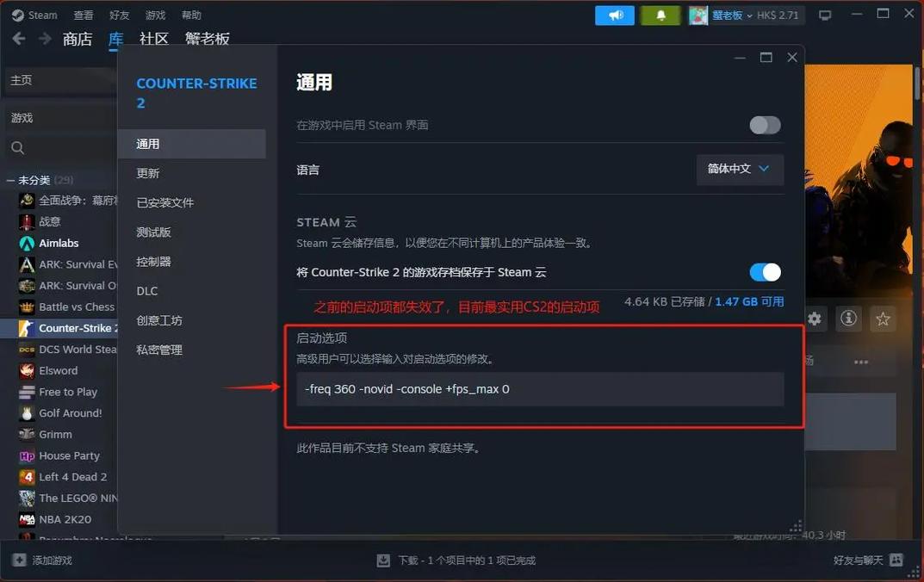The image size is (924, 582).
Task: Open downloads status 下载 link
Action: pyautogui.click(x=467, y=560)
